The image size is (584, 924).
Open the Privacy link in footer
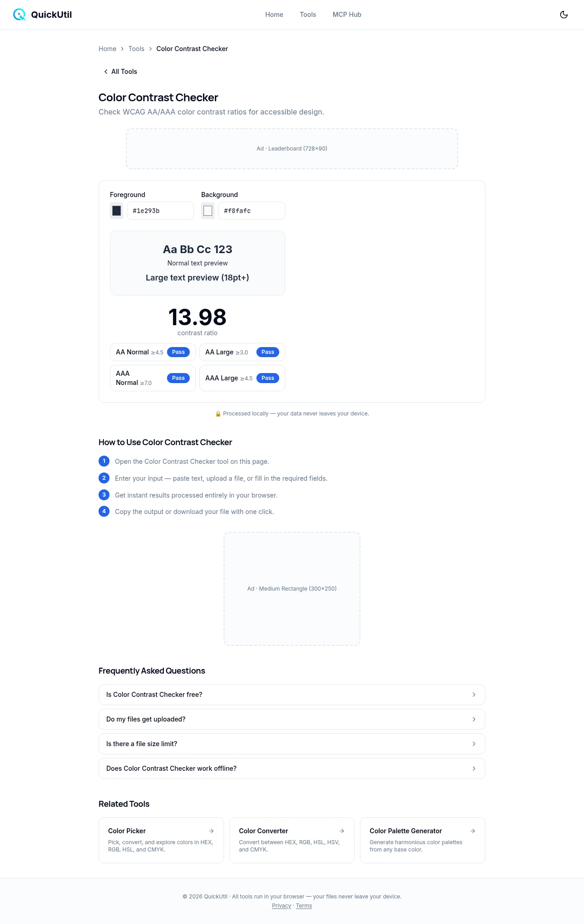(282, 906)
